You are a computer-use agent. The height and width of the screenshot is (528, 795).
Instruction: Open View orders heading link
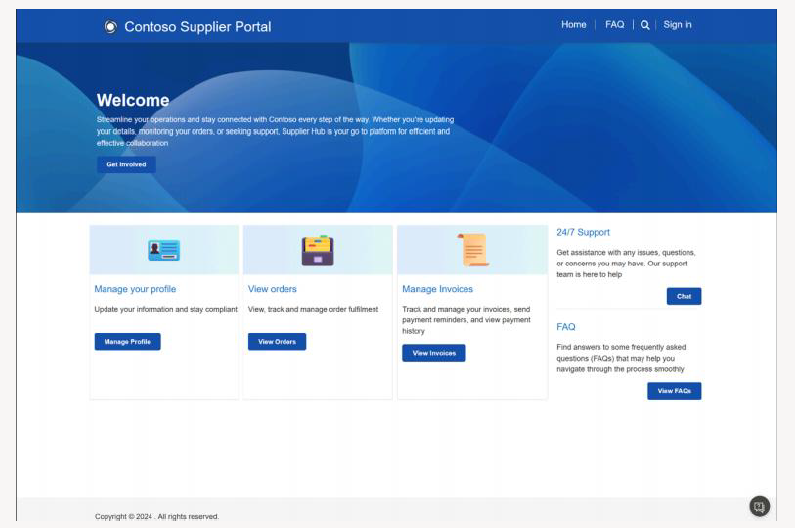coord(272,289)
